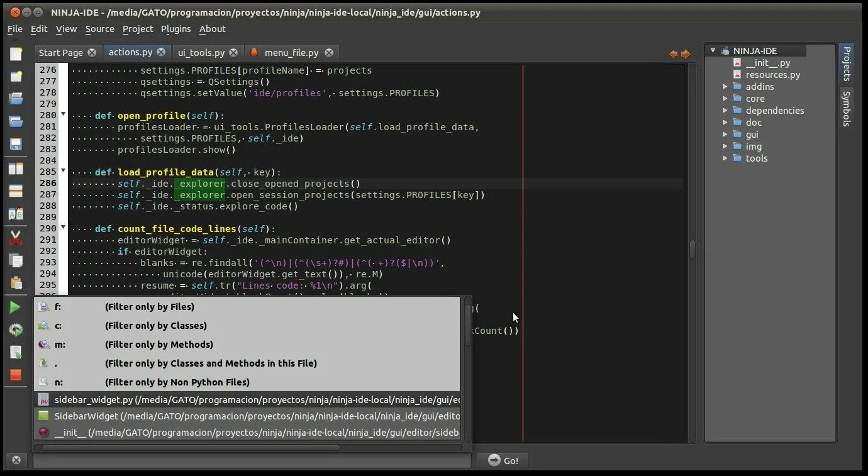Switch to the Symbols side tab
The width and height of the screenshot is (868, 476).
pos(847,109)
